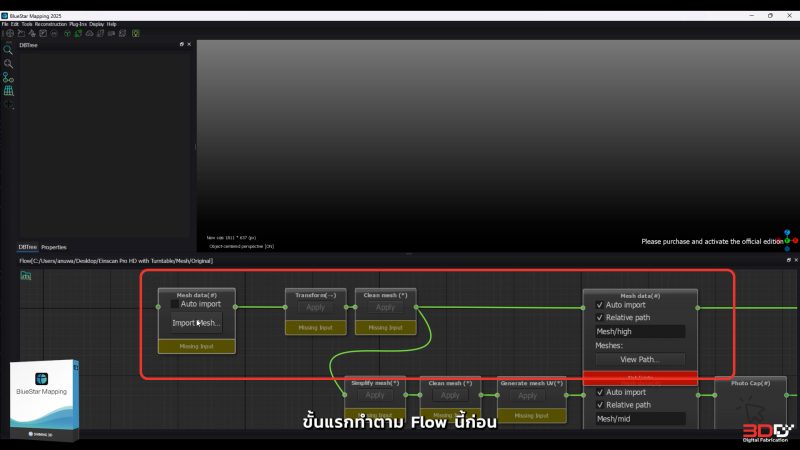Open the Display menu

point(96,24)
